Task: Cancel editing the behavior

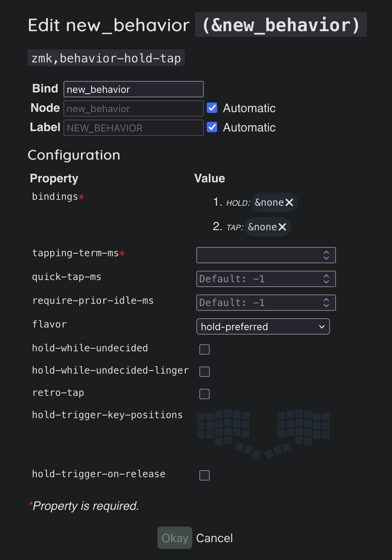Action: pos(214,538)
